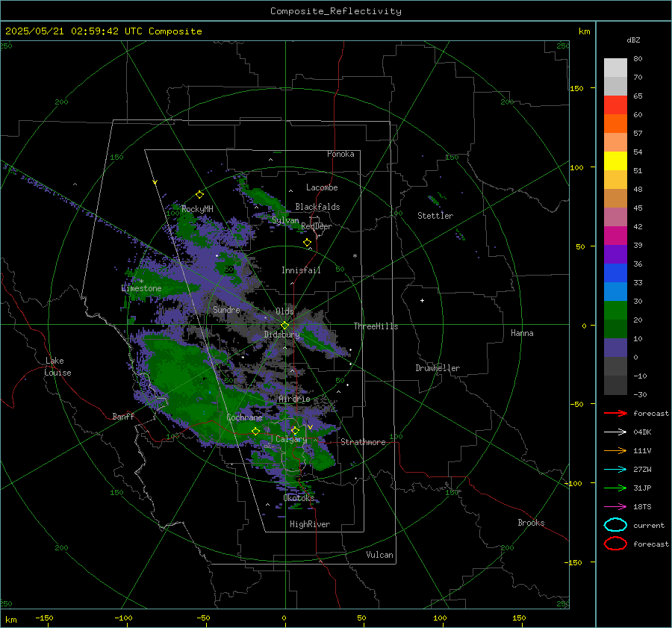Click the Hanna label
This screenshot has width=672, height=628.
(x=522, y=333)
